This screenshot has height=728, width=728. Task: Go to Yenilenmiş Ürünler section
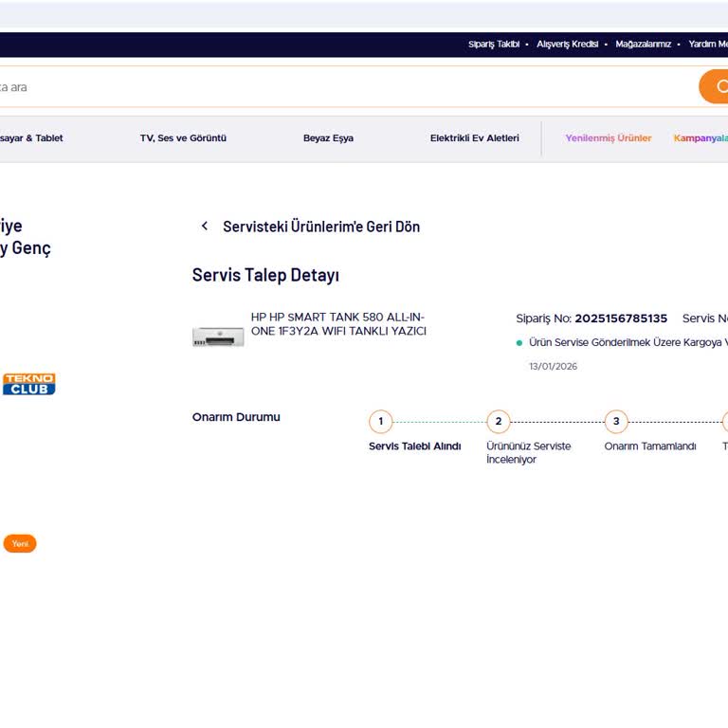tap(609, 138)
